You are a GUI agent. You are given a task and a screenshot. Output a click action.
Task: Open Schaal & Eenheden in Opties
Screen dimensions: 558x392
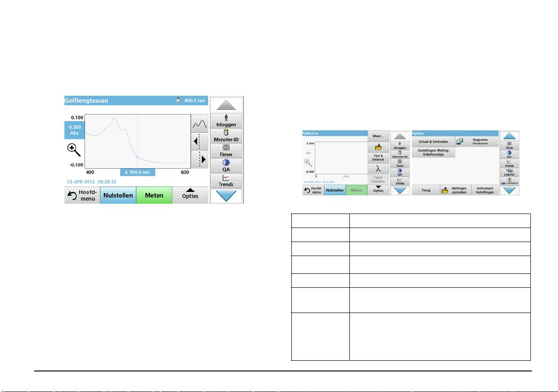(433, 141)
